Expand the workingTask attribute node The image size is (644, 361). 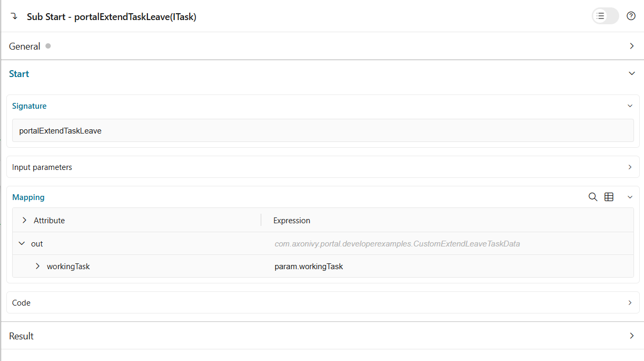[x=37, y=266]
